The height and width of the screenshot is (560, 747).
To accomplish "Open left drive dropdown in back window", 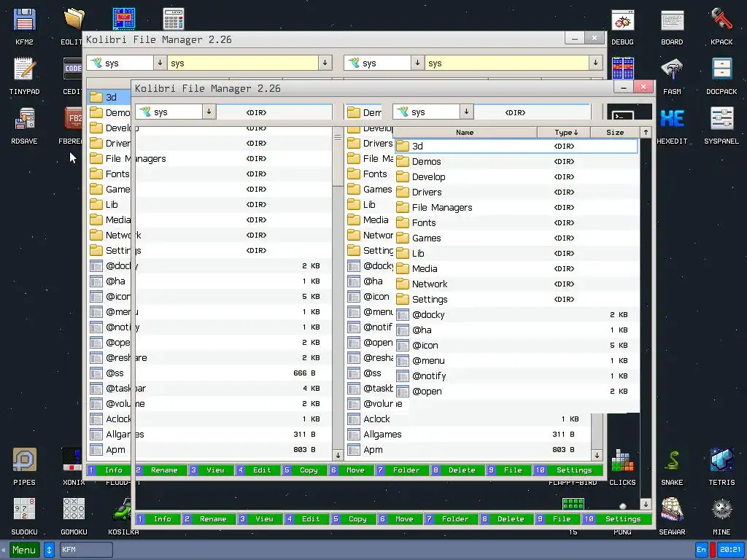I will click(x=160, y=63).
